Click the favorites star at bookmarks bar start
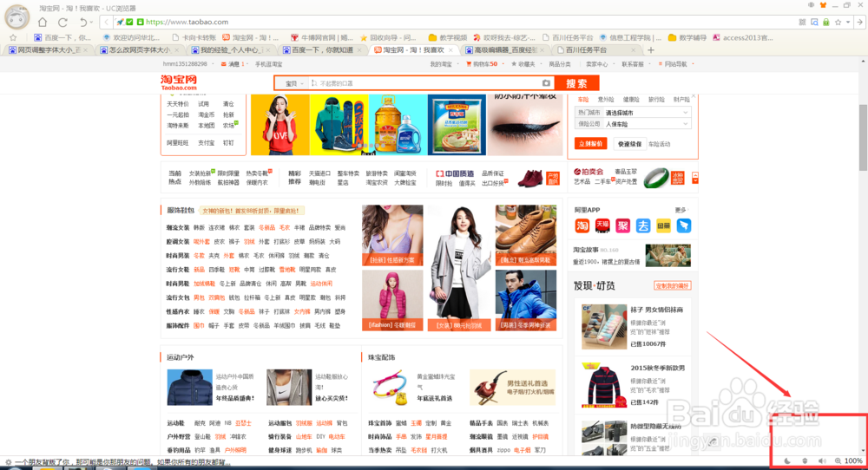868x470 pixels. point(13,37)
